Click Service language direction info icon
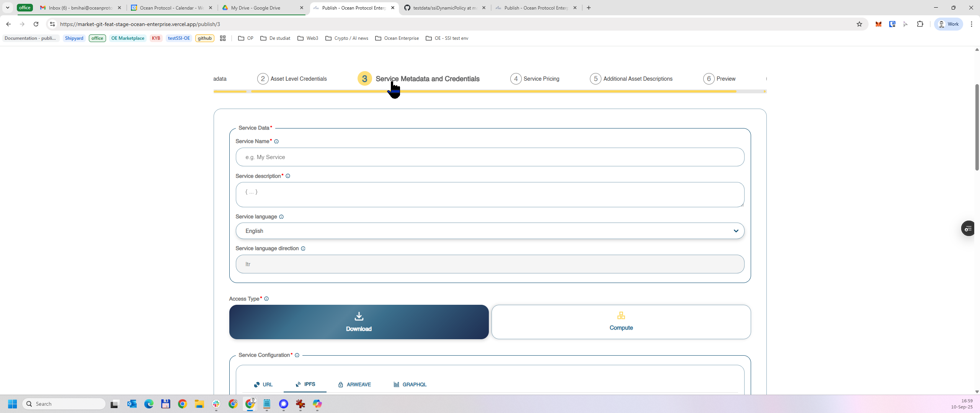Image resolution: width=980 pixels, height=413 pixels. pyautogui.click(x=303, y=249)
